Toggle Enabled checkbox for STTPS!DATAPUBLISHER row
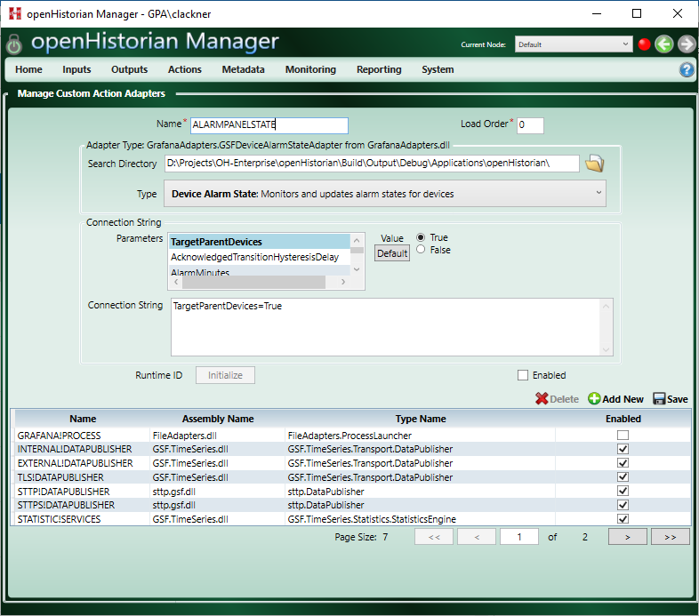 623,505
